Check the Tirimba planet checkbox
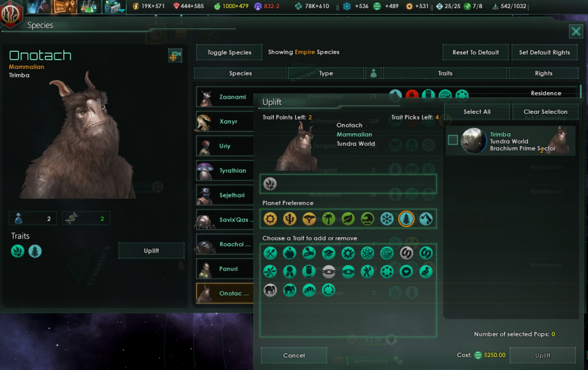 click(453, 140)
